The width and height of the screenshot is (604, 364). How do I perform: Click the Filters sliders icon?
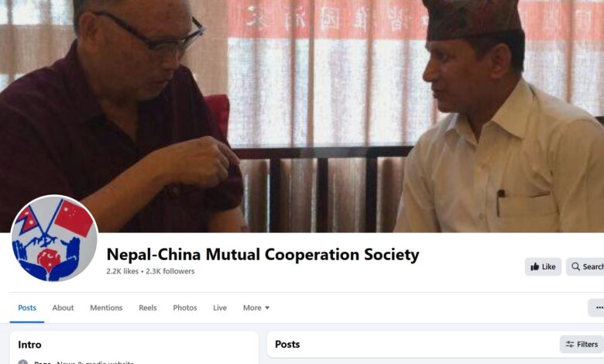pos(570,345)
